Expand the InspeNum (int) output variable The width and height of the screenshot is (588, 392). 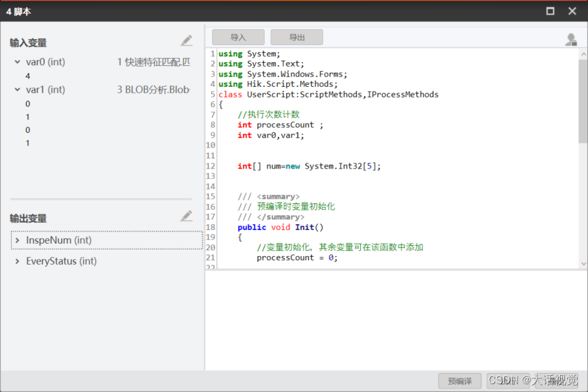[17, 240]
